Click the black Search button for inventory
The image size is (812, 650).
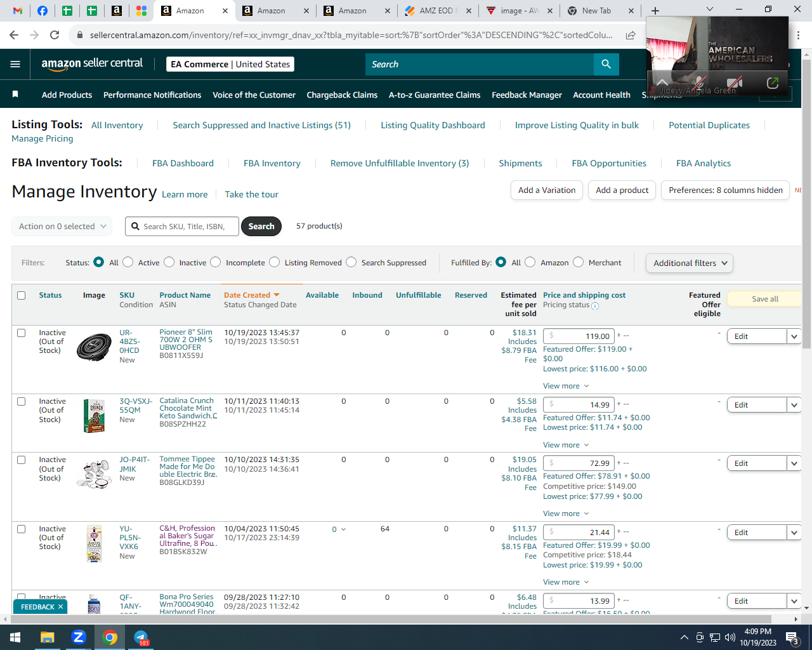(261, 226)
